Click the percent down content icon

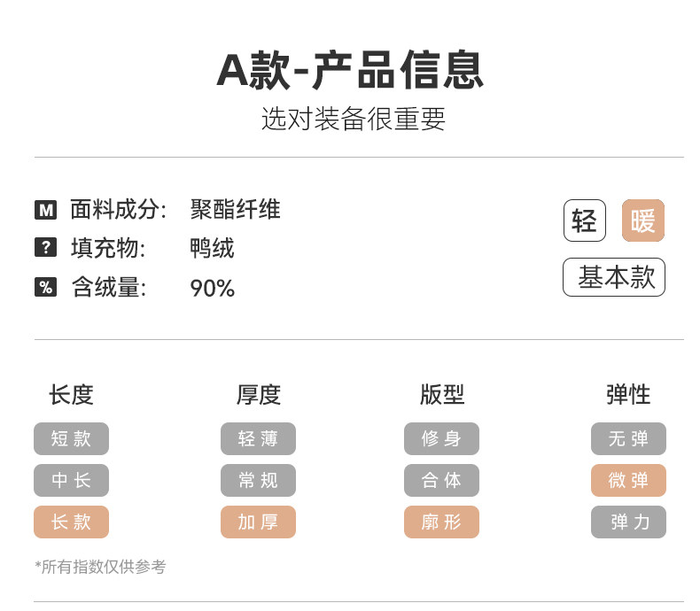pos(45,287)
